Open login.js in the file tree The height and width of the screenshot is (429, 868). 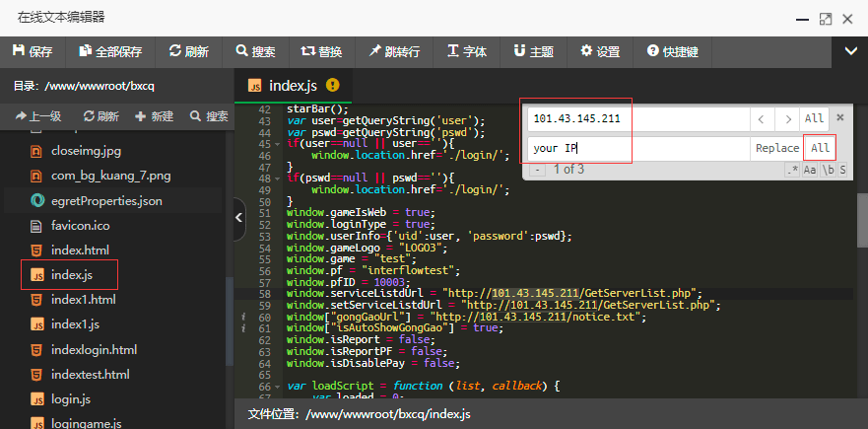(x=70, y=399)
